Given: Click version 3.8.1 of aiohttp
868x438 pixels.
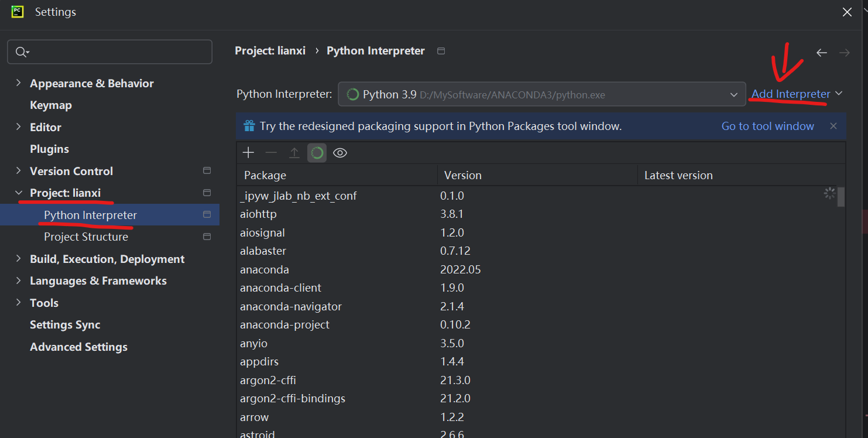Looking at the screenshot, I should 452,214.
